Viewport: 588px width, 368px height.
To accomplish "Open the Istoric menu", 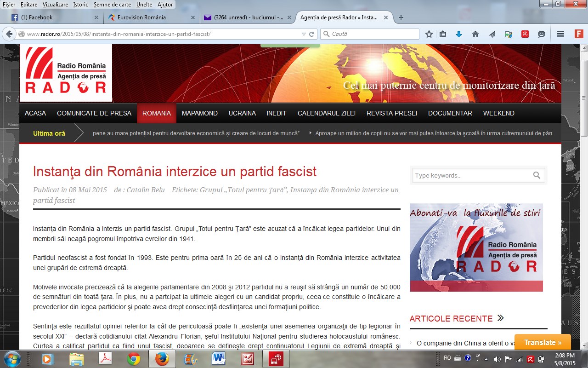I will pyautogui.click(x=81, y=5).
